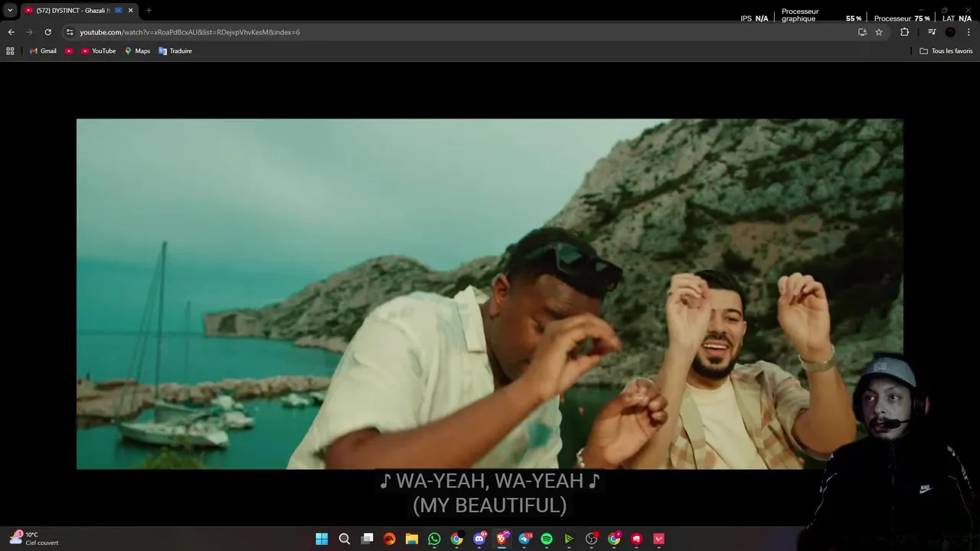Bookmark this page with the star icon
980x551 pixels.
879,32
